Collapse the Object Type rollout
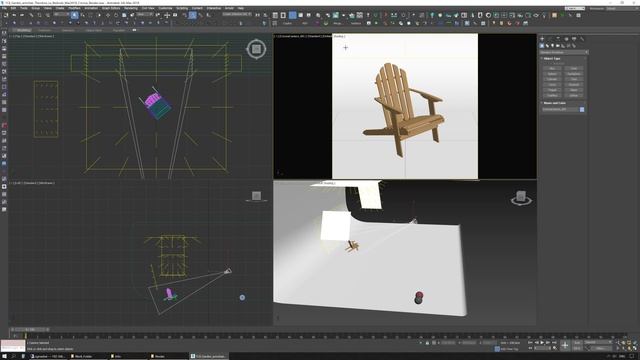Viewport: 640px width, 360px height. click(552, 58)
